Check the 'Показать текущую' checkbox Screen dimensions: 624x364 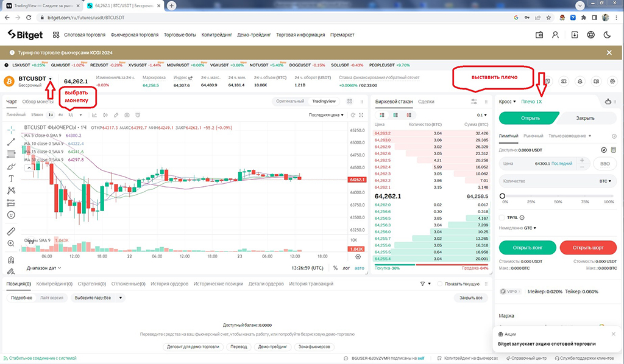coord(440,284)
